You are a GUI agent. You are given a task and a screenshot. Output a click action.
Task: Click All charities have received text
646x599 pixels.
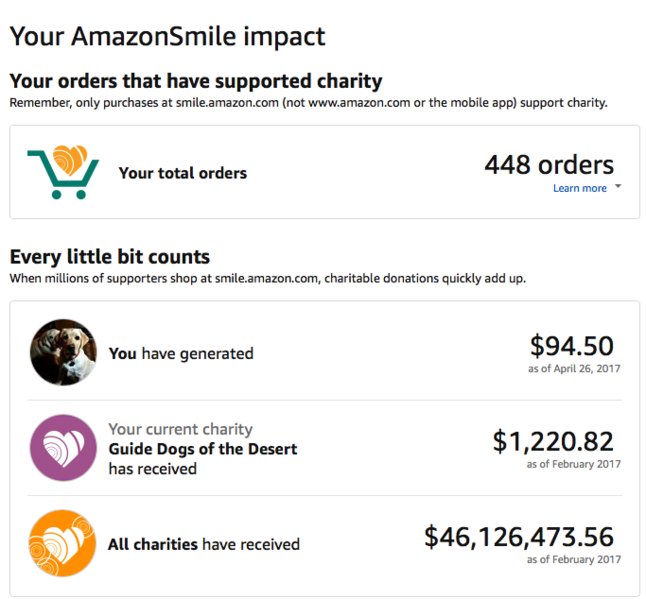[204, 544]
